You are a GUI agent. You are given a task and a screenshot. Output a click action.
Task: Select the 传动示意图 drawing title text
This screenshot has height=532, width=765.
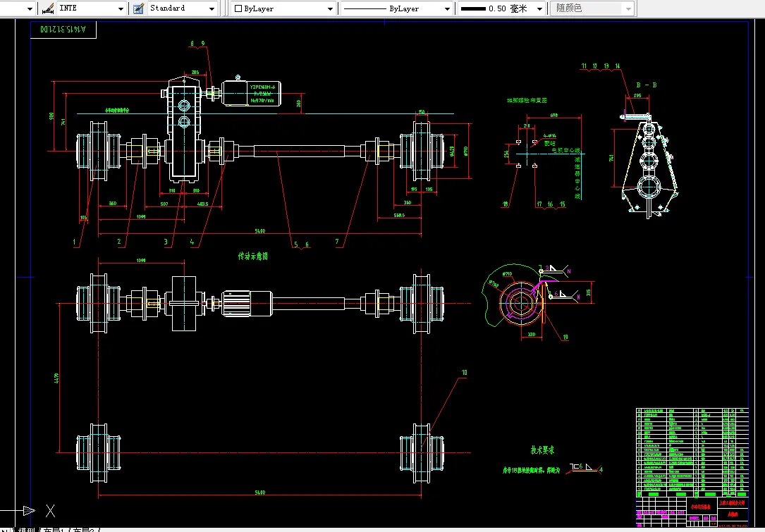252,256
